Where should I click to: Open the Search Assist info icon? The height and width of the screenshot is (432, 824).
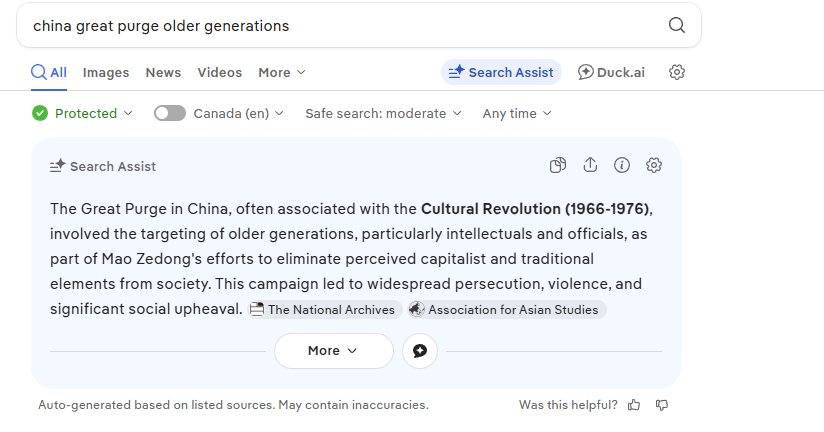pos(622,166)
